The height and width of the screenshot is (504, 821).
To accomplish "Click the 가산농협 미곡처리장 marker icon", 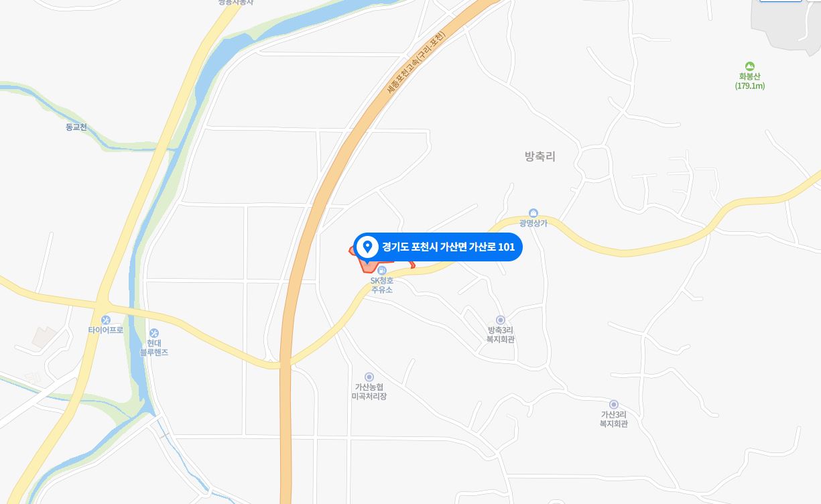I will pos(369,377).
